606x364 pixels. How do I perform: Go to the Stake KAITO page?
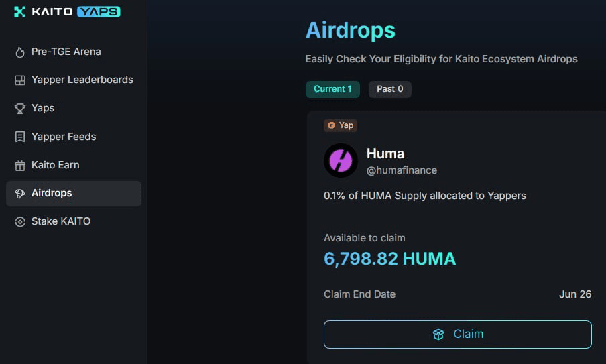click(60, 221)
